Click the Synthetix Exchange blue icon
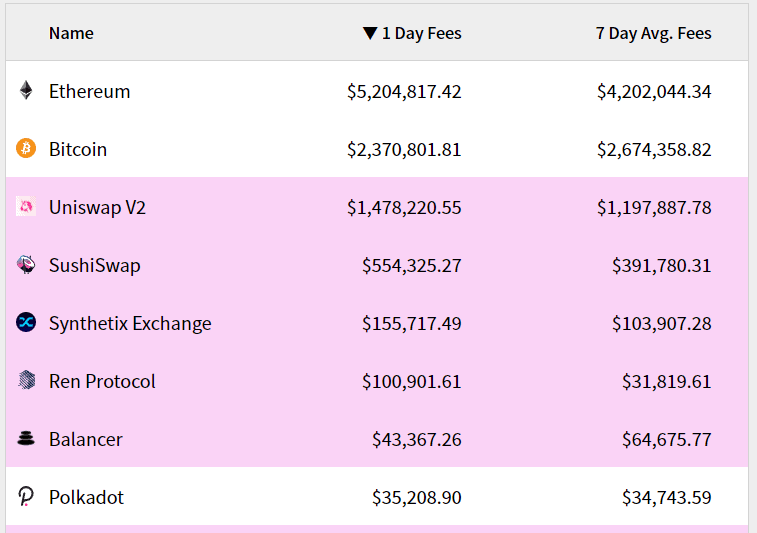This screenshot has height=533, width=757. (x=26, y=322)
